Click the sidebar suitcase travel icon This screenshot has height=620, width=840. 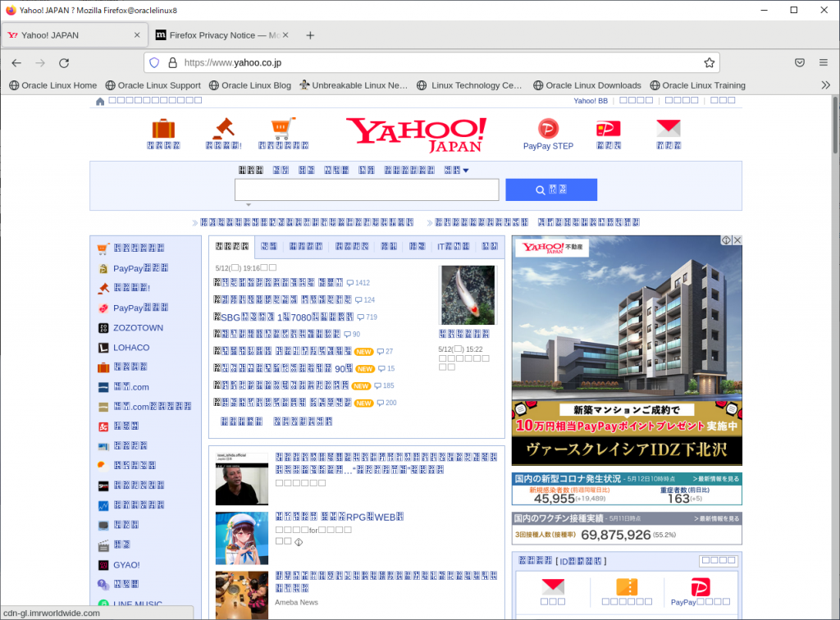tap(103, 367)
